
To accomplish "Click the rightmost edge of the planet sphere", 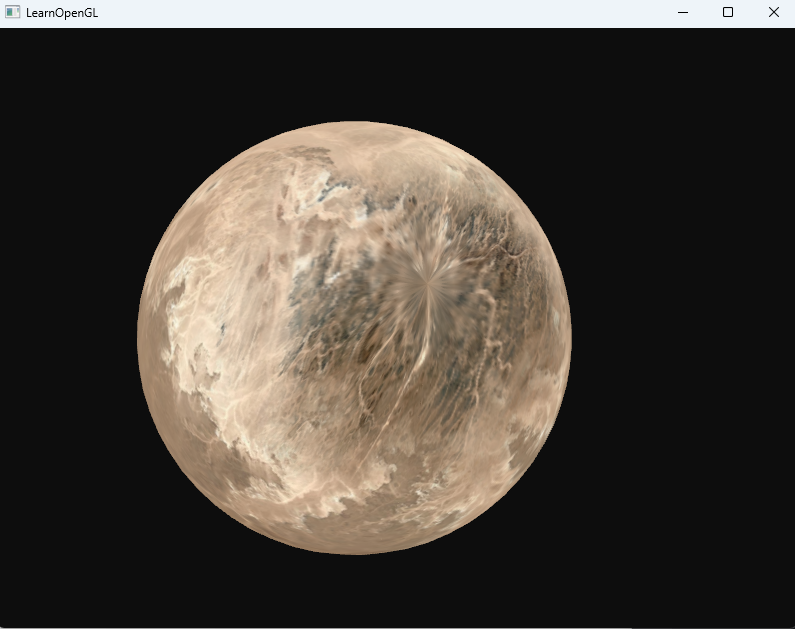I will point(569,337).
